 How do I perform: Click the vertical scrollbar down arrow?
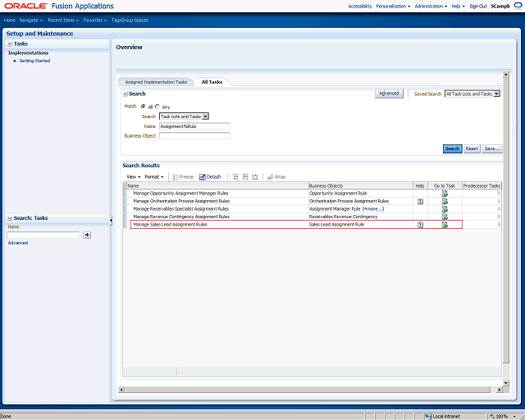(506, 383)
